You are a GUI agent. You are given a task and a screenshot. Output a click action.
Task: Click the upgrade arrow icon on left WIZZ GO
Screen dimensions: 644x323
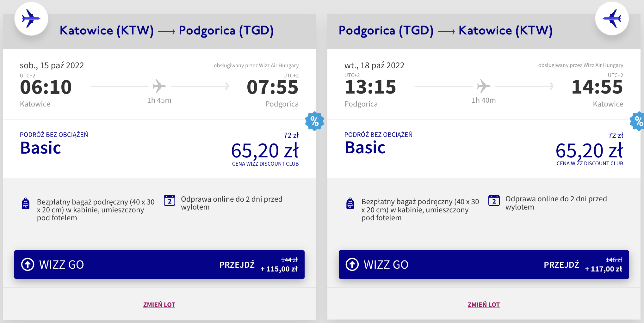28,265
